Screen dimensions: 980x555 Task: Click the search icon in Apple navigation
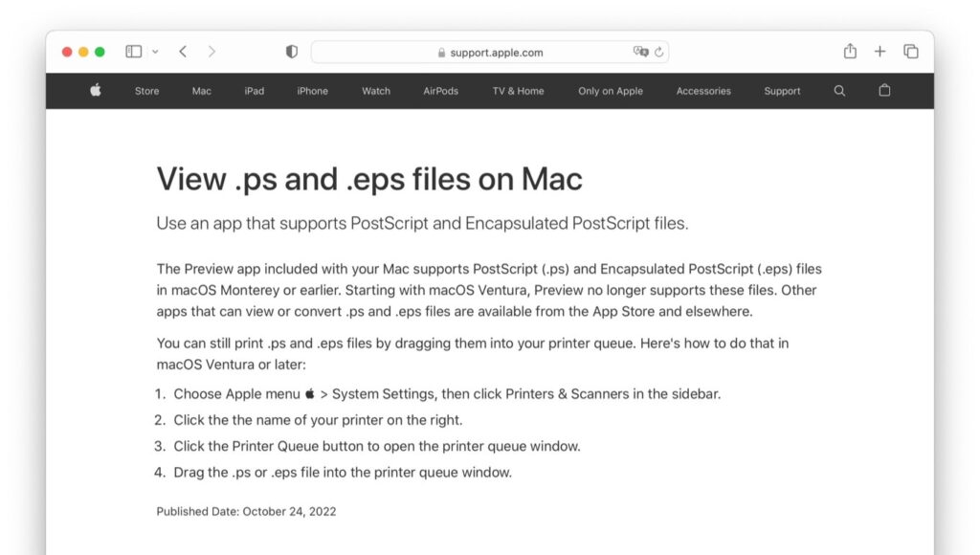tap(839, 91)
